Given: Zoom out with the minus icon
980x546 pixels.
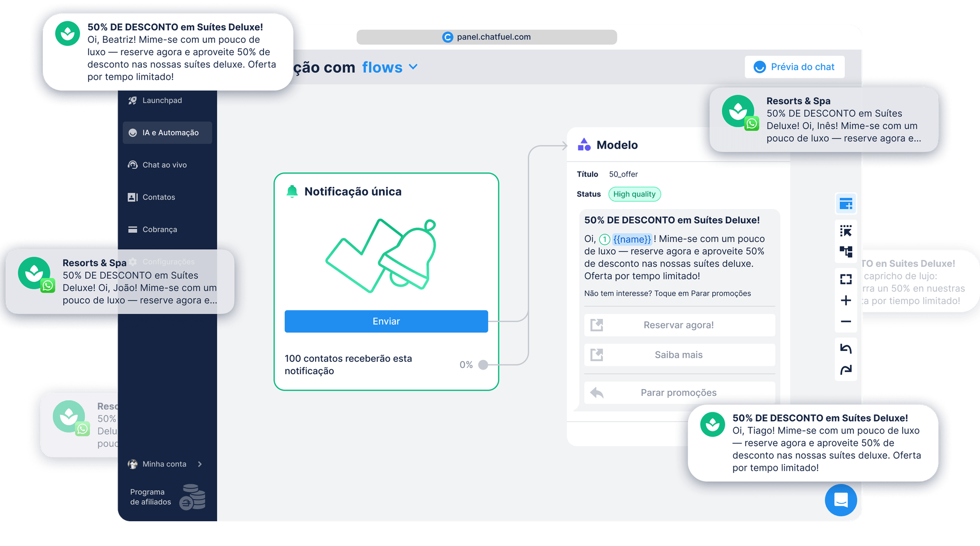Looking at the screenshot, I should [846, 322].
